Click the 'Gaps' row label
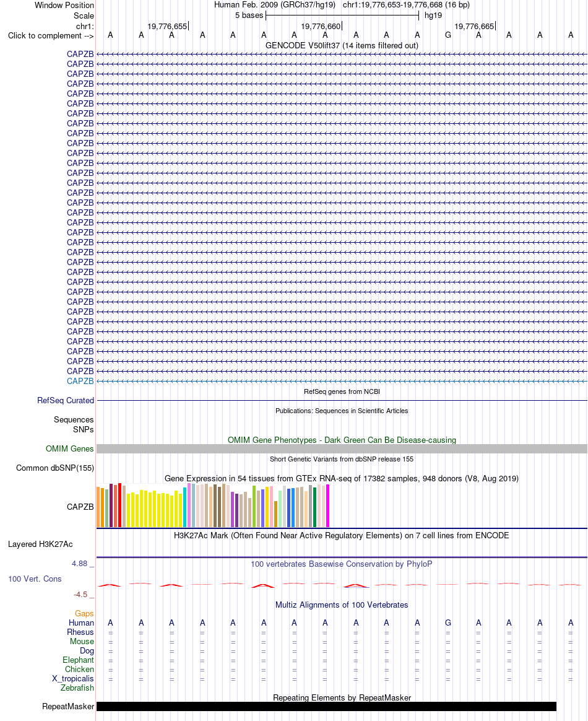This screenshot has height=721, width=588. pos(84,614)
